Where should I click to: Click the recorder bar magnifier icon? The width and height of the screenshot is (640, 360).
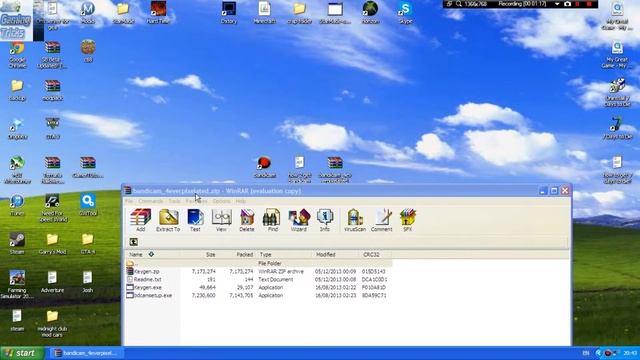[x=459, y=4]
